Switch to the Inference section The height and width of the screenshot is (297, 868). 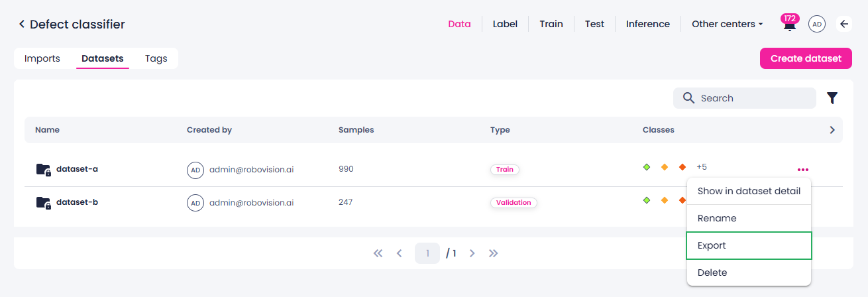[648, 24]
